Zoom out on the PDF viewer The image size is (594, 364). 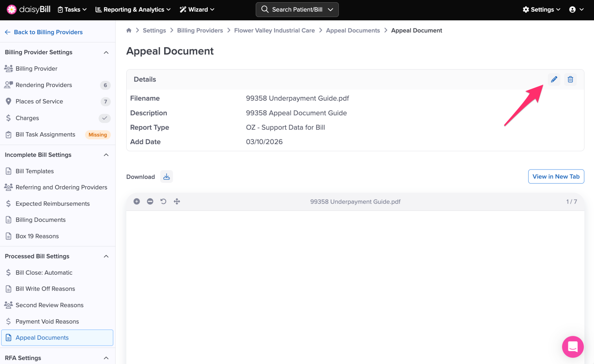tap(150, 201)
